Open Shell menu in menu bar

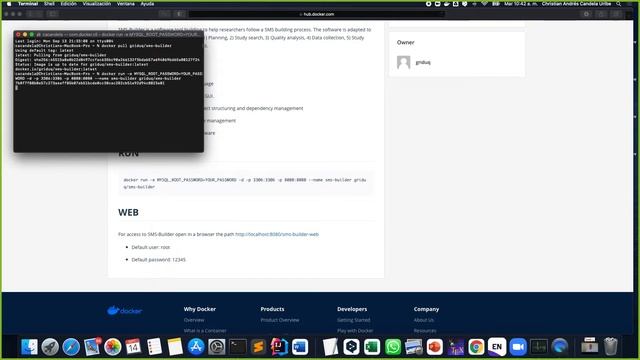(49, 4)
